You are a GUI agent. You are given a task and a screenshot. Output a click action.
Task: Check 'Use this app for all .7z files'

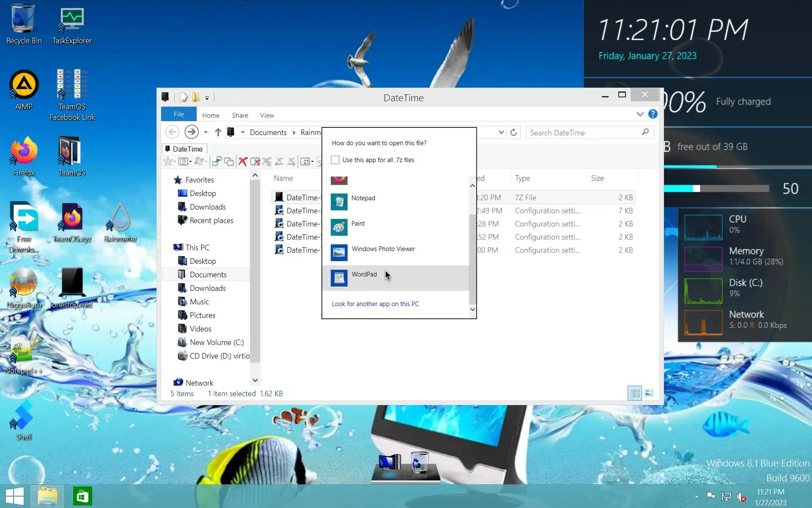click(335, 160)
